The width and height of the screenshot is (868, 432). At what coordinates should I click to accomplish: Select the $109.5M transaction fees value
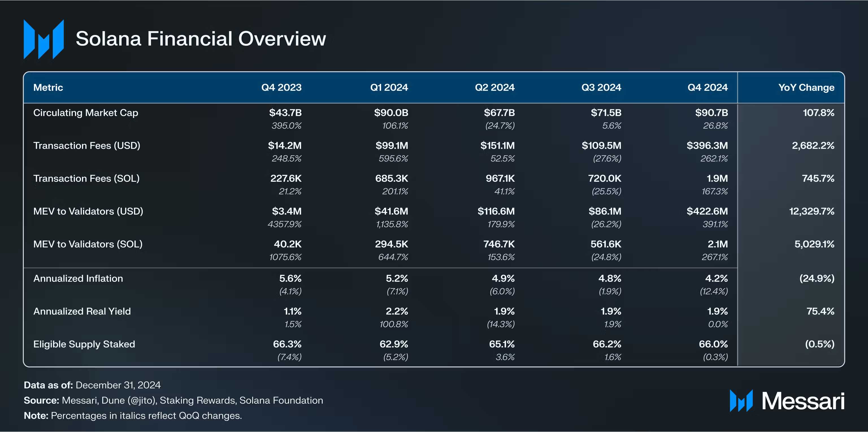tap(602, 146)
